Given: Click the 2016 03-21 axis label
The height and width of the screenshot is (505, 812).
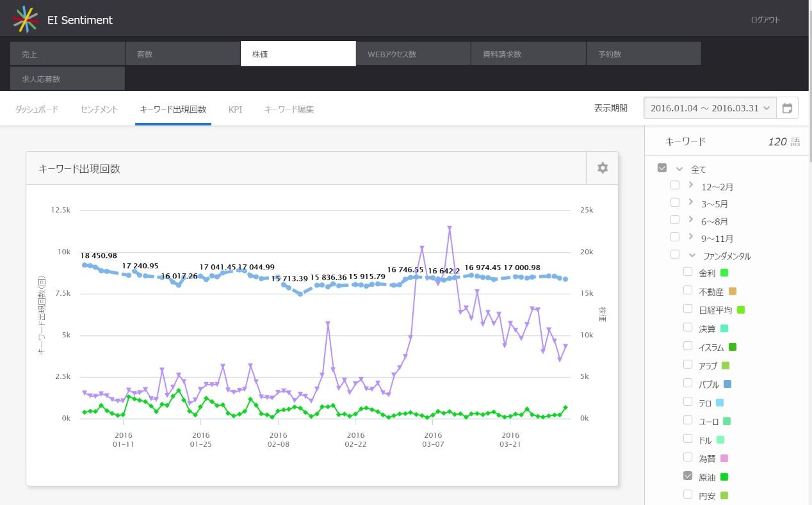Looking at the screenshot, I should pos(510,439).
